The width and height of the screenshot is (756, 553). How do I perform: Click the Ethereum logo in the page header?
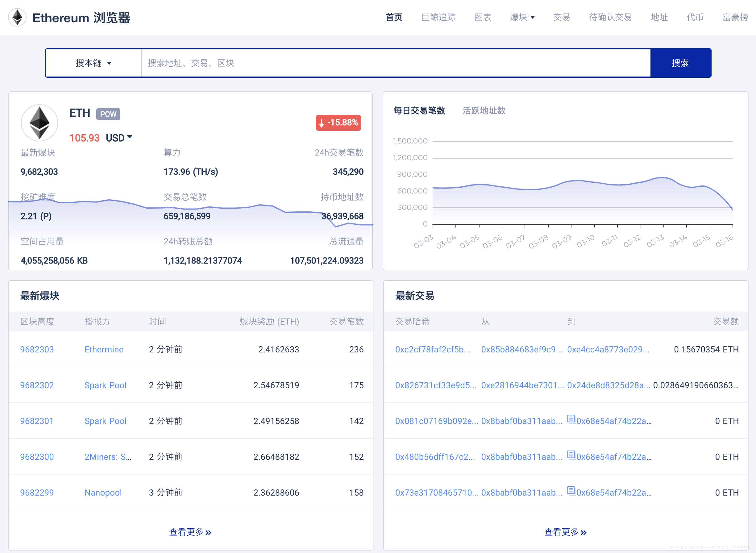click(17, 17)
